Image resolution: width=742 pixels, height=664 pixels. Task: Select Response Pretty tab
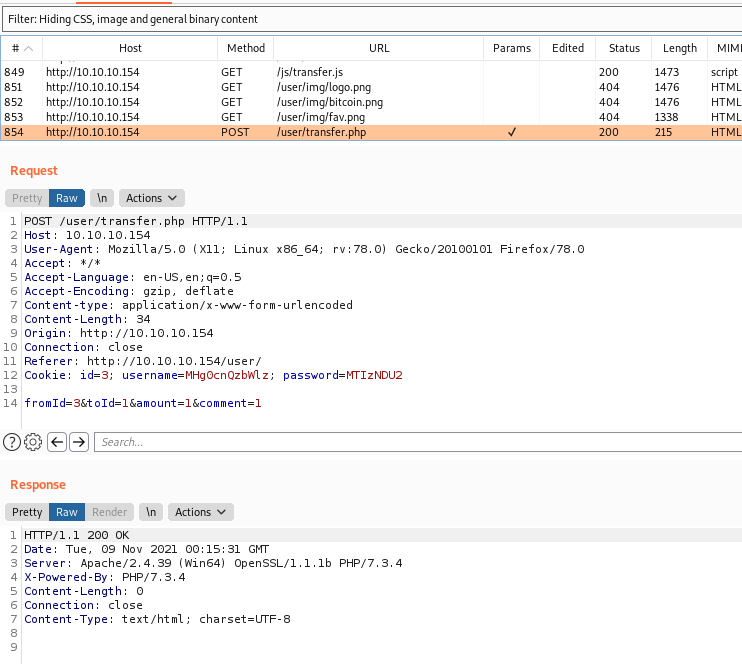(27, 512)
